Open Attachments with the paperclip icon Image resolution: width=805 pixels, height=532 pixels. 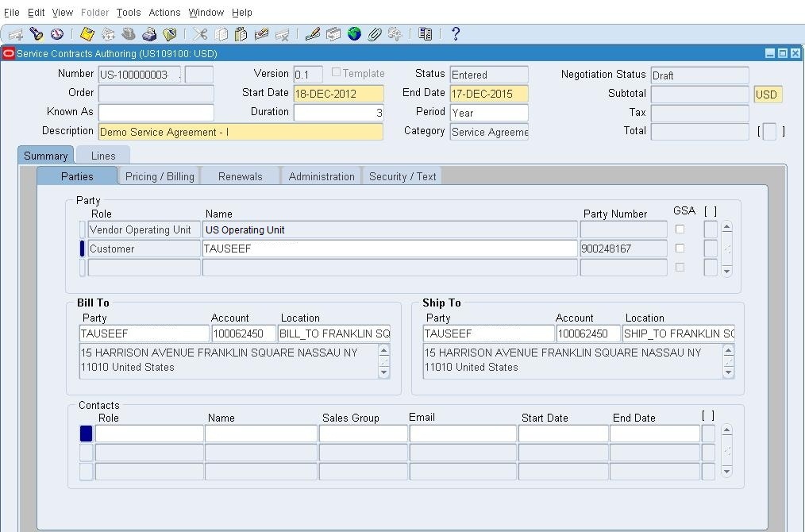coord(373,33)
